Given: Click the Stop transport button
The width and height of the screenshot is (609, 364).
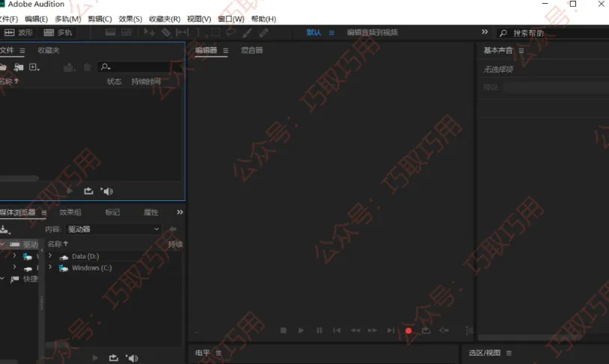Looking at the screenshot, I should click(x=284, y=330).
